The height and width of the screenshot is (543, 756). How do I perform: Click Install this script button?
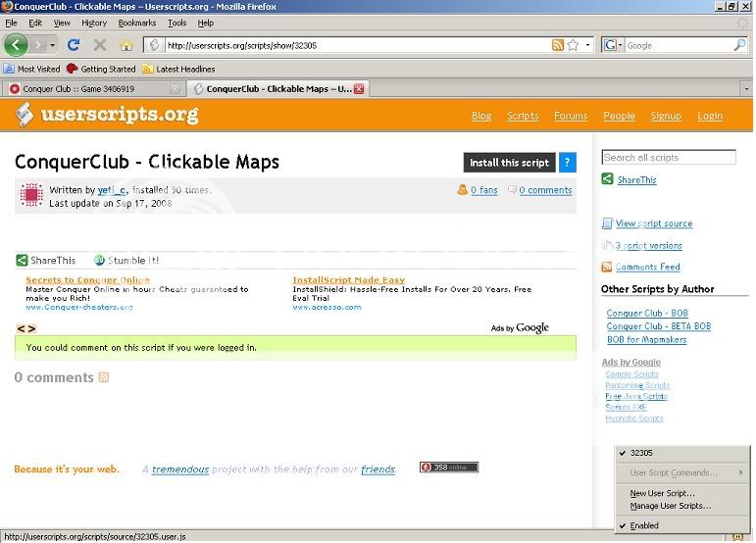(x=510, y=163)
